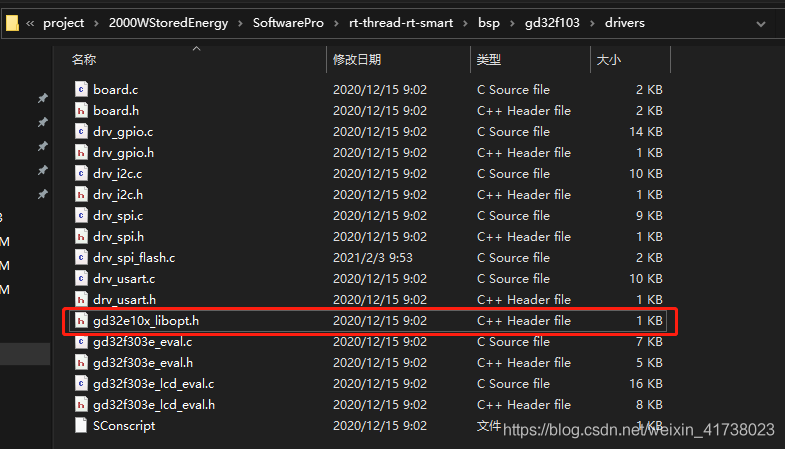Click the drv_usart.h header icon

point(81,299)
